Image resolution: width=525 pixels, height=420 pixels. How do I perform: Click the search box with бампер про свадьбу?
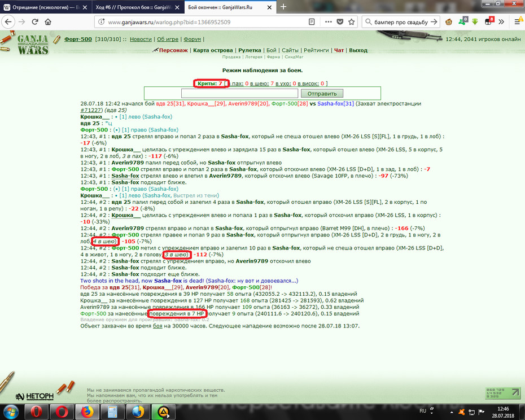point(401,22)
